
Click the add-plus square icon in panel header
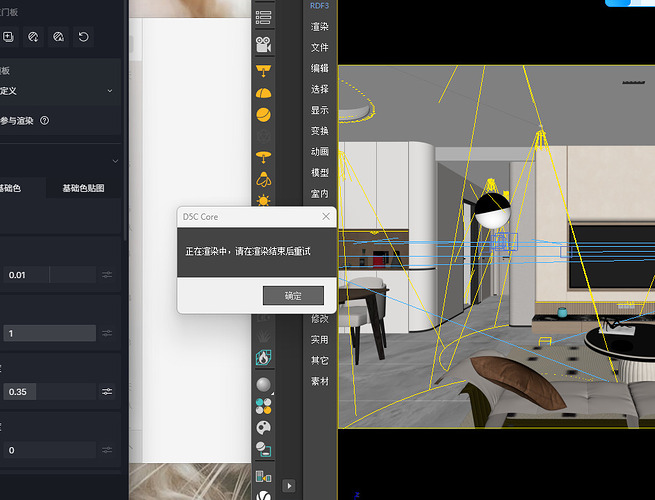point(8,37)
